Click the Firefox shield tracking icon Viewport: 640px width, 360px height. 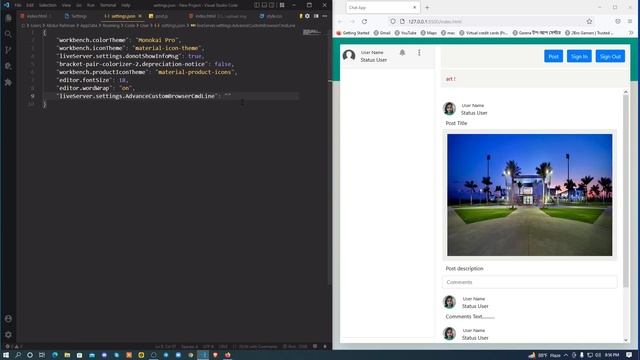393,21
